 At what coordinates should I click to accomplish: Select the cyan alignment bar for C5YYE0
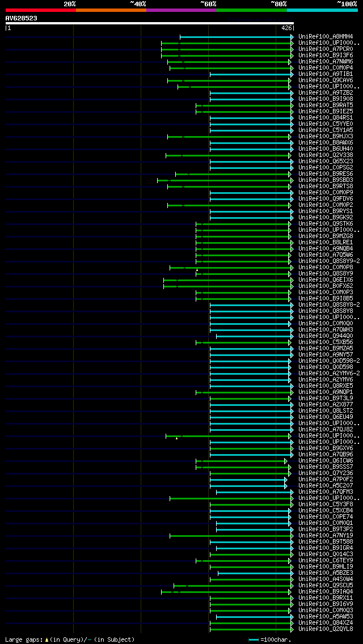point(252,124)
